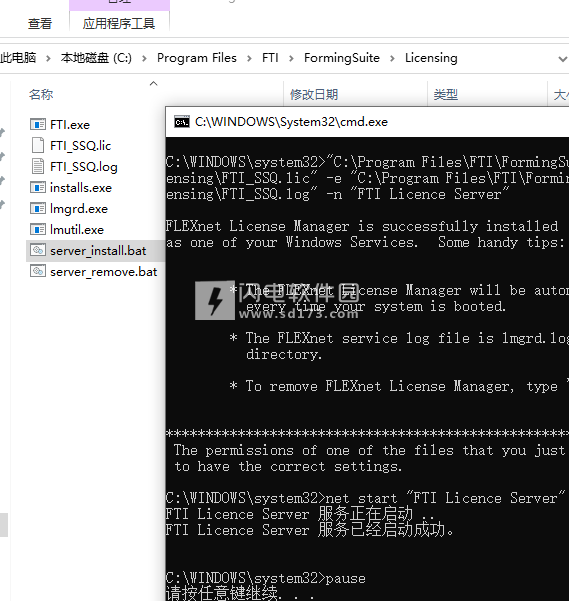Viewport: 569px width, 601px height.
Task: Select the server_remove.bat file icon
Action: (38, 271)
